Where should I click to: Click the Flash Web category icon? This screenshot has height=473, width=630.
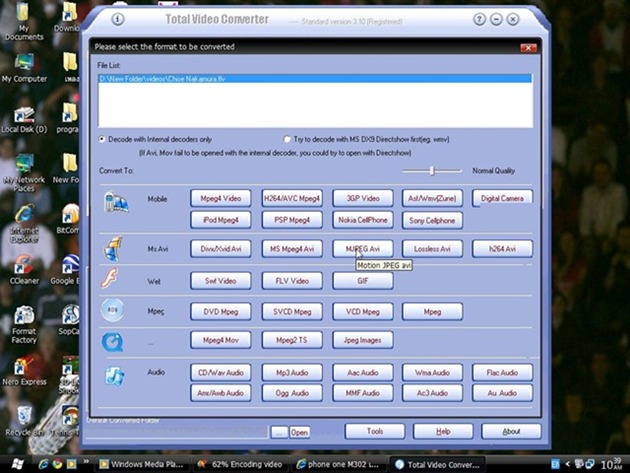(x=110, y=278)
